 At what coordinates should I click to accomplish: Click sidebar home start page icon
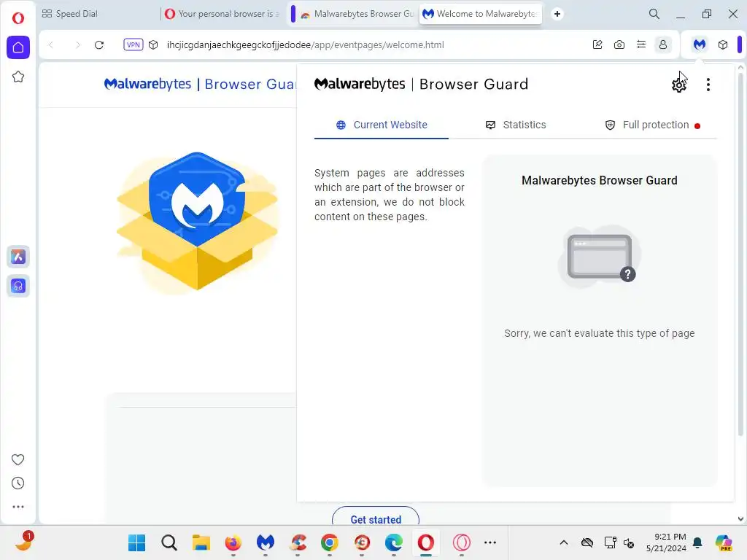pos(18,47)
